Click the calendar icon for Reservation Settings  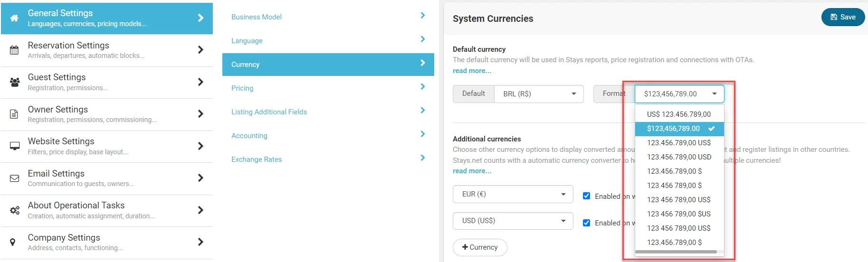click(14, 50)
